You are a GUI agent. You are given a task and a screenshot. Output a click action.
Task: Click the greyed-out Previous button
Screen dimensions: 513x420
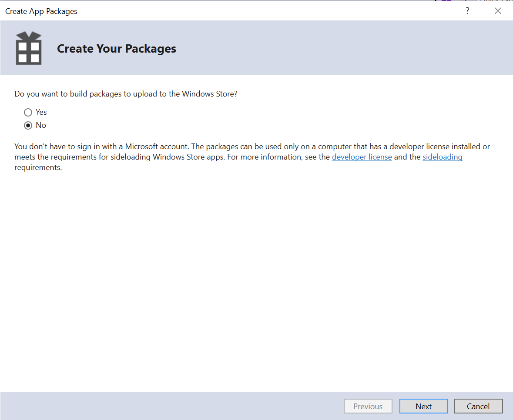click(x=368, y=406)
